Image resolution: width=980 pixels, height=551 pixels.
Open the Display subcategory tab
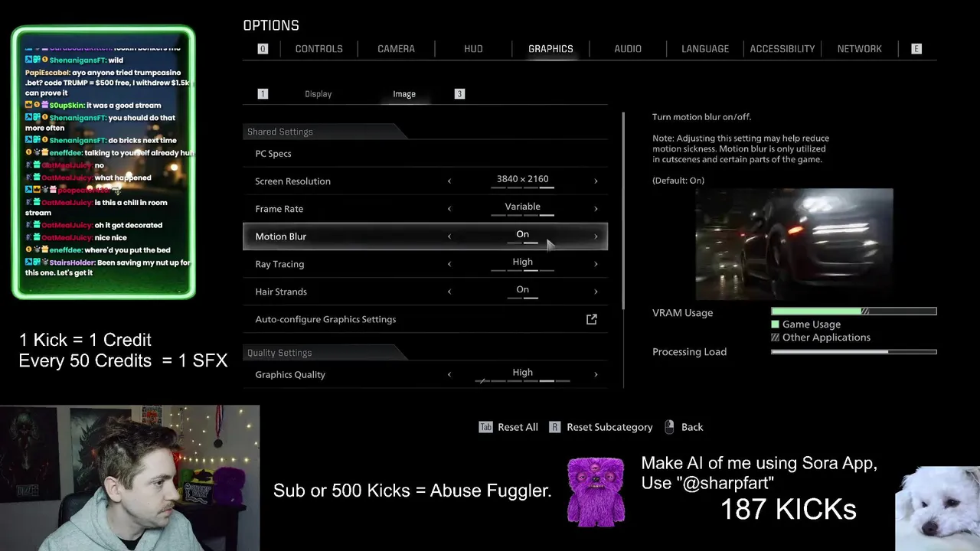click(x=318, y=93)
